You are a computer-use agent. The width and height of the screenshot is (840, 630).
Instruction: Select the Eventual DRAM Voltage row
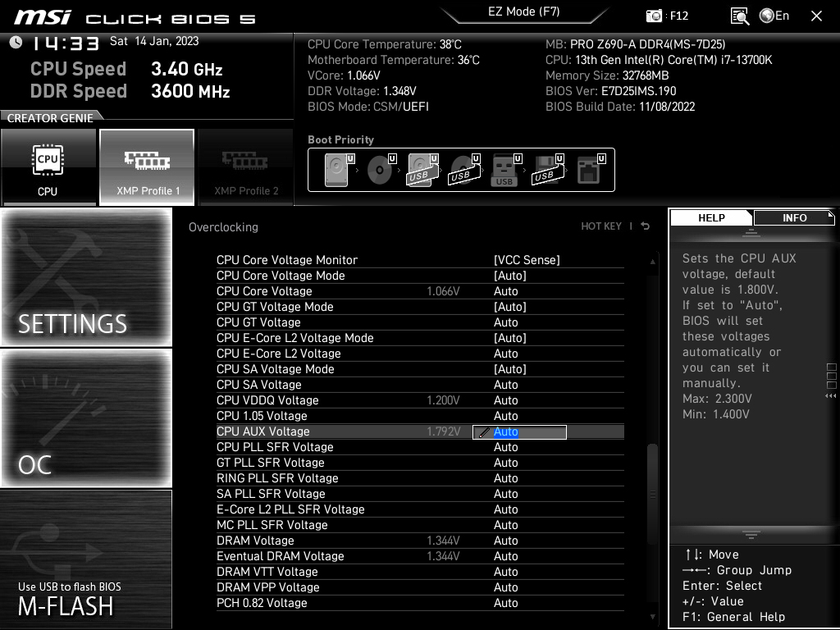pyautogui.click(x=420, y=555)
